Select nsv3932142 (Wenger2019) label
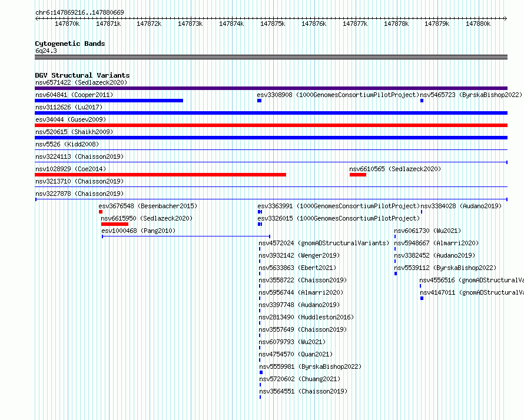Image resolution: width=524 pixels, height=420 pixels. 299,255
